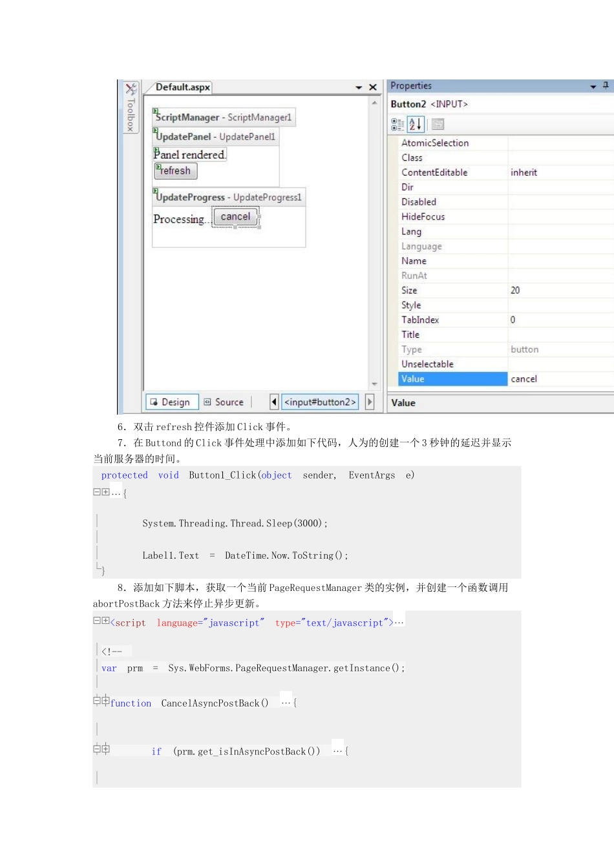Click the Alphabetical sort icon in Properties

(x=416, y=124)
